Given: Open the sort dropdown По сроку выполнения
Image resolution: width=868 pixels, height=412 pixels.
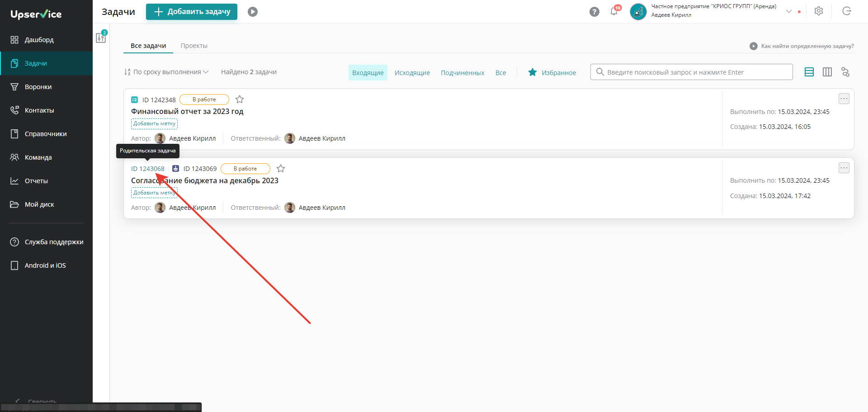Looking at the screenshot, I should tap(166, 72).
